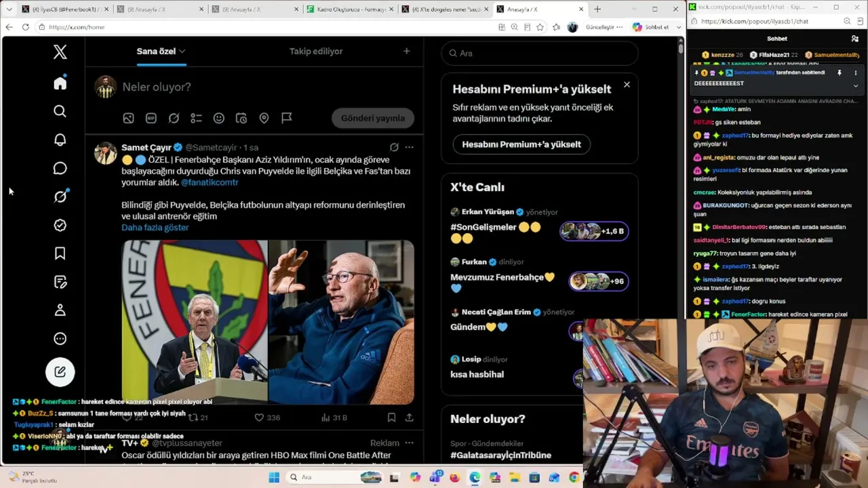Open more options on the TV+ ad
This screenshot has height=488, width=868.
click(409, 443)
